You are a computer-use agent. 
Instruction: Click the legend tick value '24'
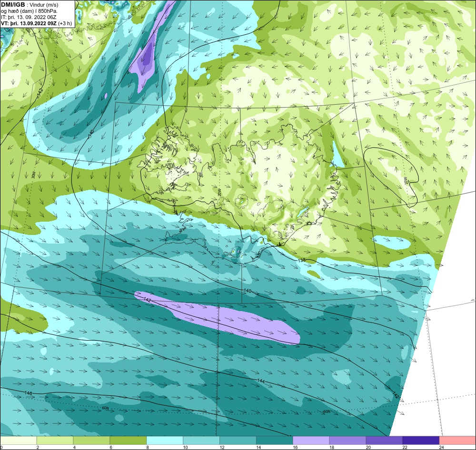441,447
